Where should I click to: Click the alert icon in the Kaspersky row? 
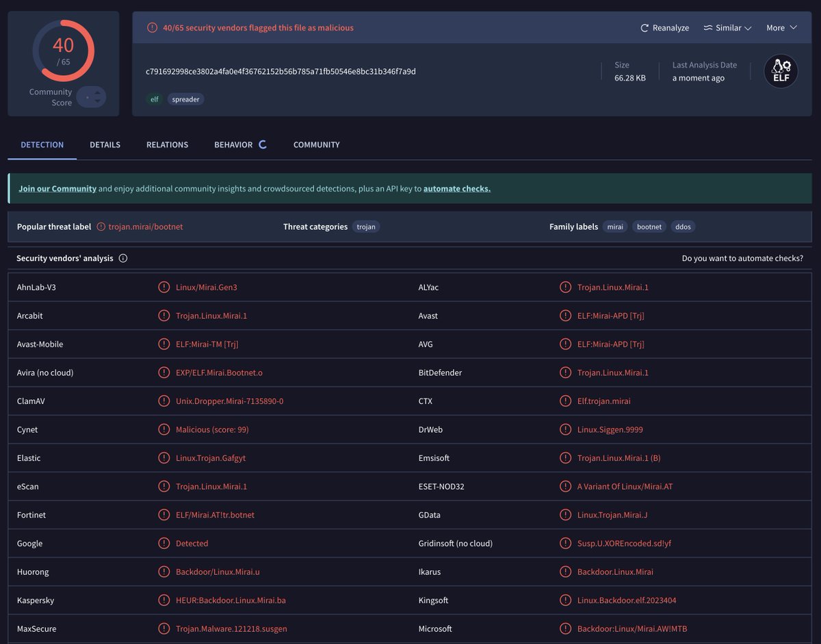(x=164, y=600)
